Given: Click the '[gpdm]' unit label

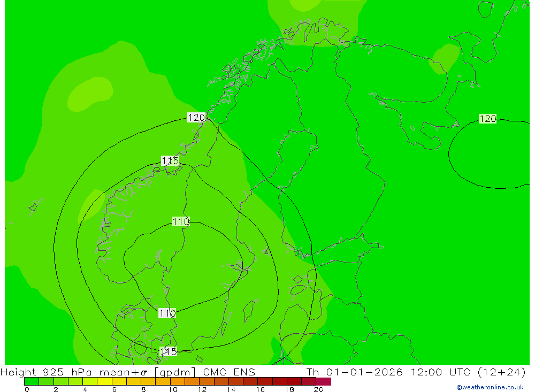Looking at the screenshot, I should click(175, 372).
